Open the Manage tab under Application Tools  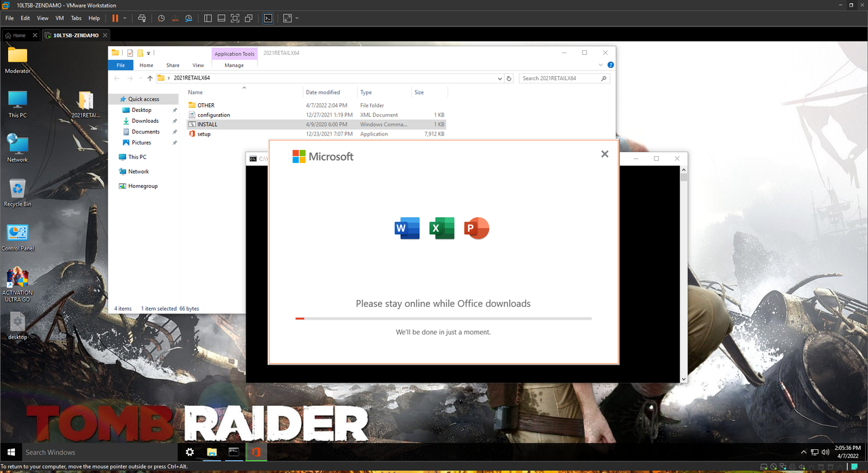tap(234, 65)
